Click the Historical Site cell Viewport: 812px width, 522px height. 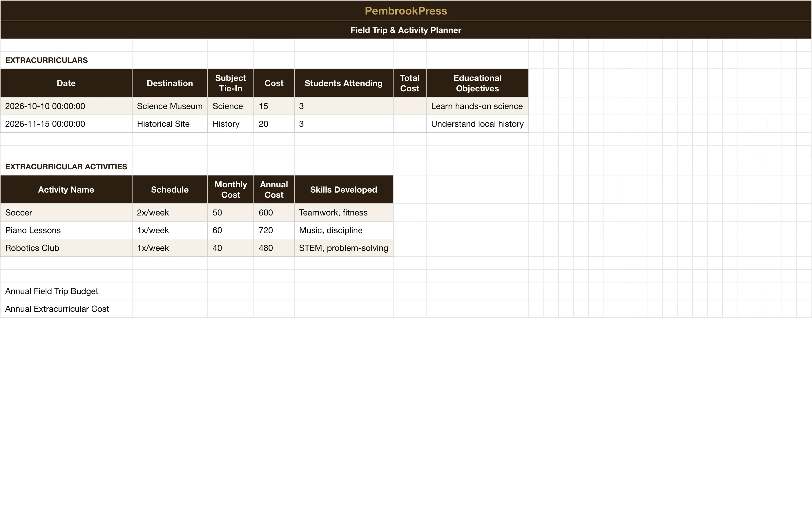[170, 124]
